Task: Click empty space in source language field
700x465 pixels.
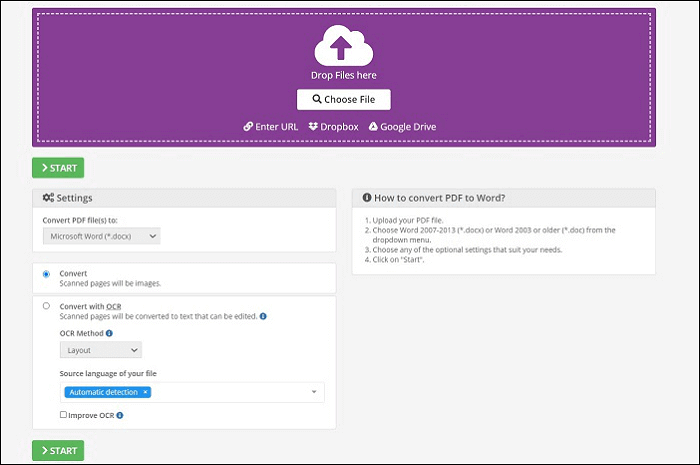Action: (230, 392)
